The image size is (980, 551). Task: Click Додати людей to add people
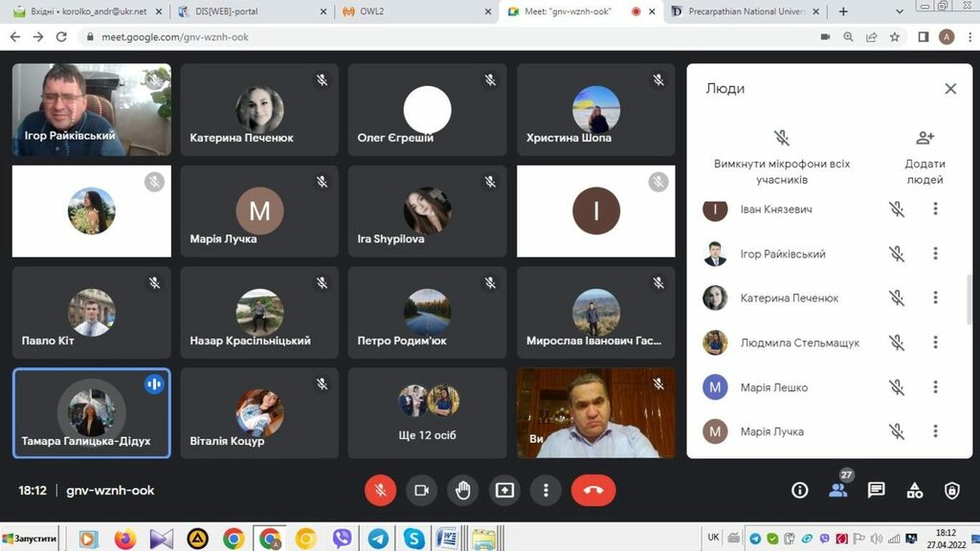click(924, 156)
